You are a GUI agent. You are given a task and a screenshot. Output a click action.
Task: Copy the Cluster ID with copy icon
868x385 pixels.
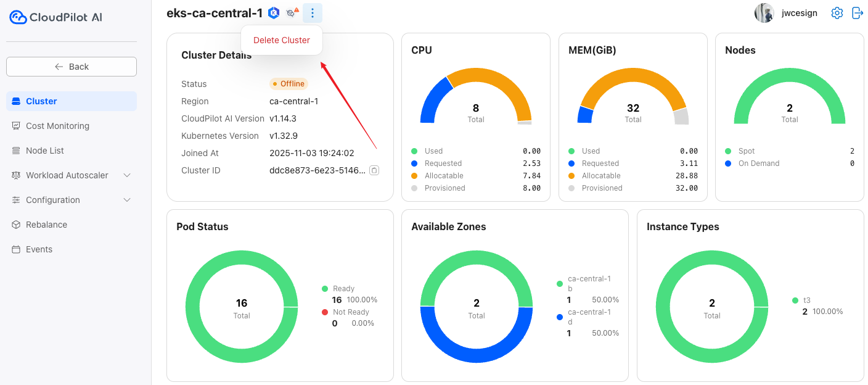click(x=374, y=170)
